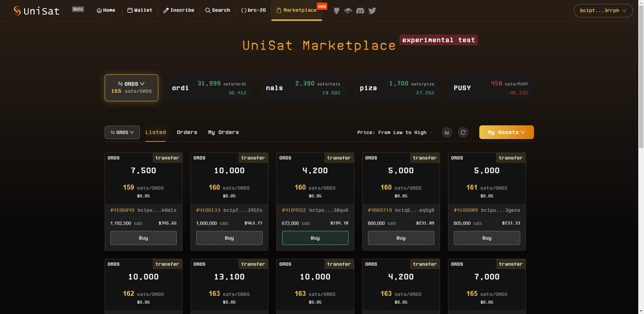Switch to the My Orders tab
Viewport: 644px width, 314px height.
[x=224, y=132]
